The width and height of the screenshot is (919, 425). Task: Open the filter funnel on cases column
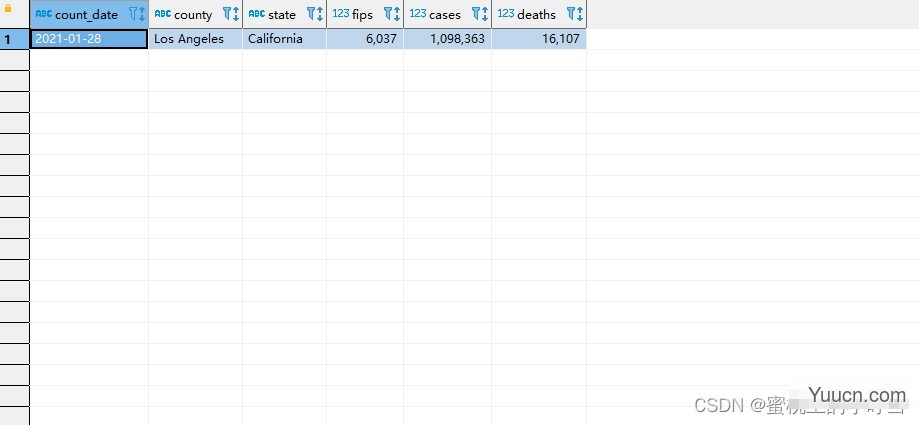pos(476,14)
